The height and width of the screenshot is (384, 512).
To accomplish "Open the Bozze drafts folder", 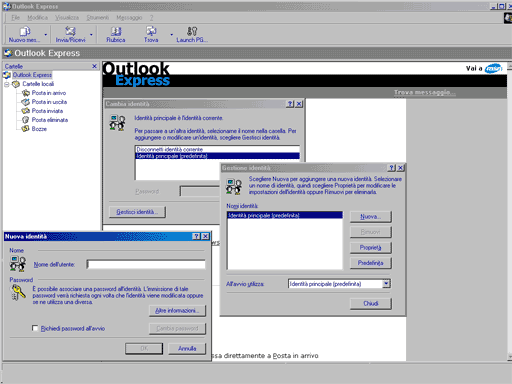I will 34,129.
